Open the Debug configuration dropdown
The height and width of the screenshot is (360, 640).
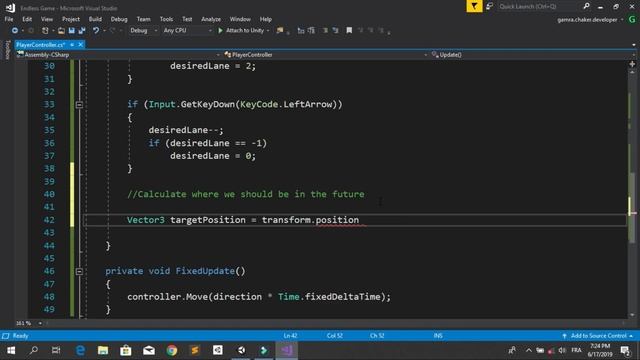click(x=143, y=30)
